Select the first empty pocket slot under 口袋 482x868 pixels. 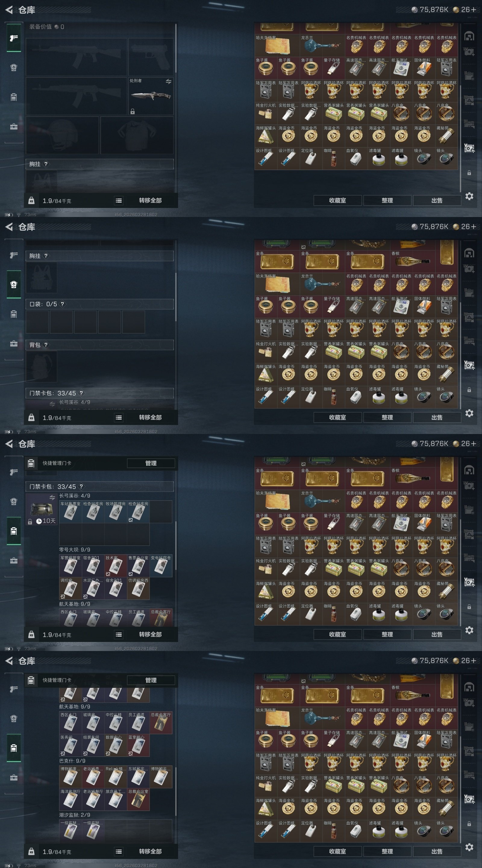(37, 322)
